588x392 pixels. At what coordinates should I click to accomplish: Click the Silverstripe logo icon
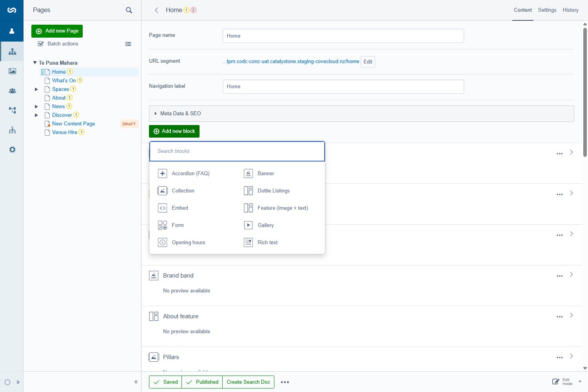pos(12,10)
